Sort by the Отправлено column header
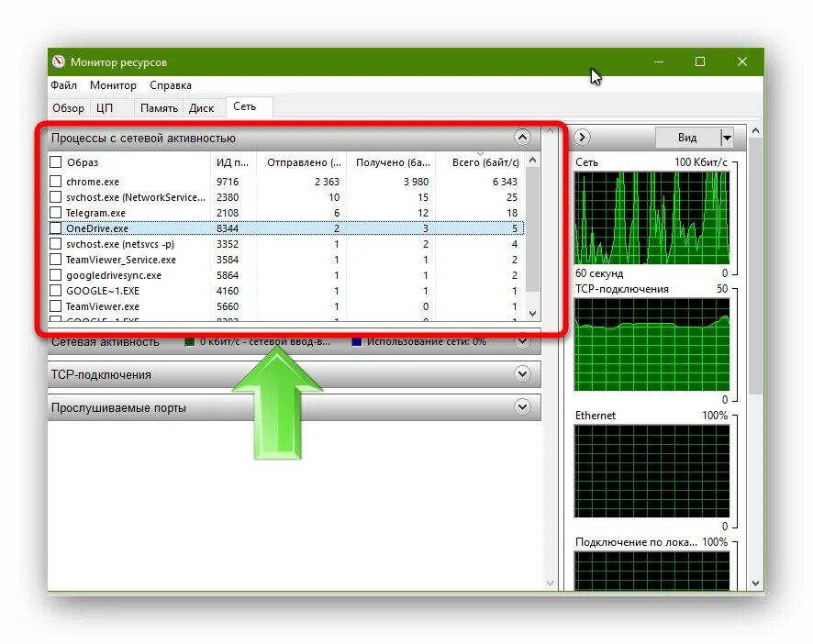813x644 pixels. (301, 162)
